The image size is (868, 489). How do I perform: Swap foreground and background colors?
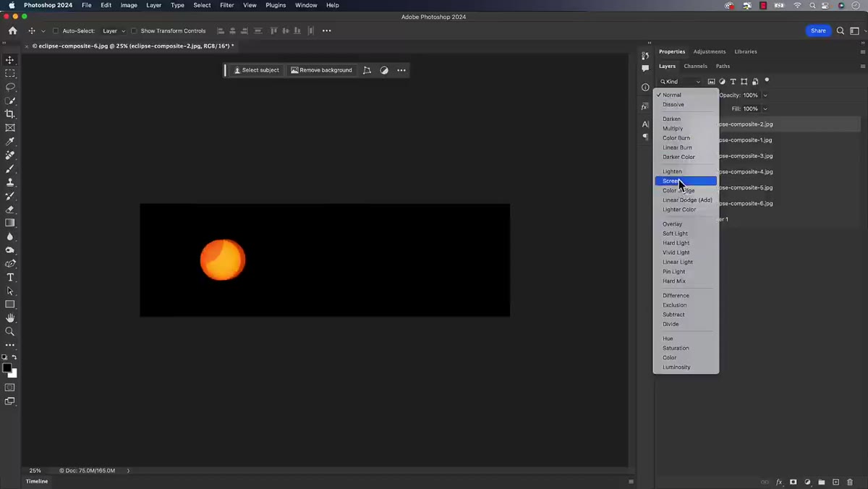14,358
